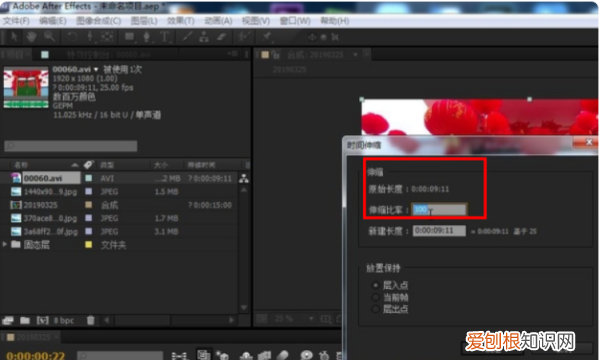This screenshot has width=600, height=360.
Task: Open the View (V) menu
Action: click(x=256, y=21)
